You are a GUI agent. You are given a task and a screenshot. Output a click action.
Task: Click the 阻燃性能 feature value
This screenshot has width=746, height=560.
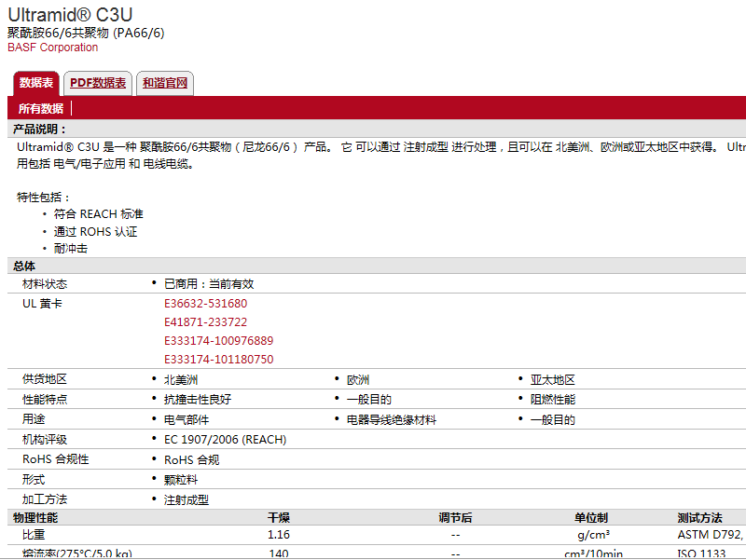(553, 400)
